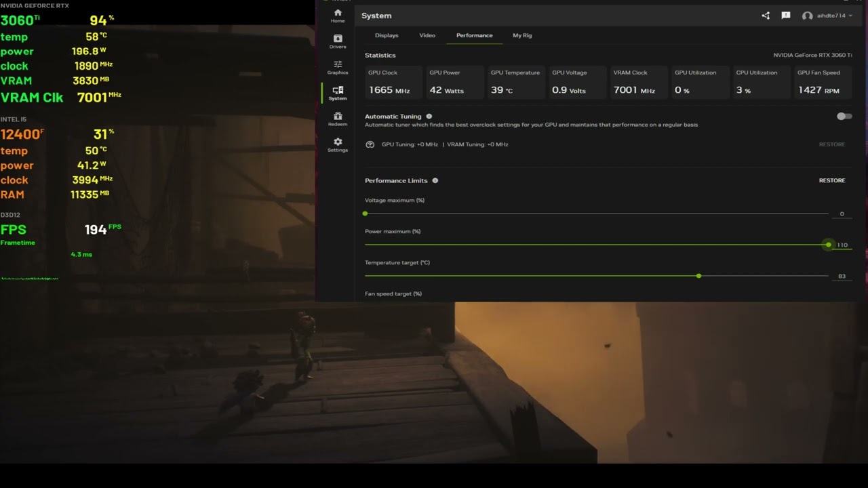Select the Performance tab

pos(475,35)
